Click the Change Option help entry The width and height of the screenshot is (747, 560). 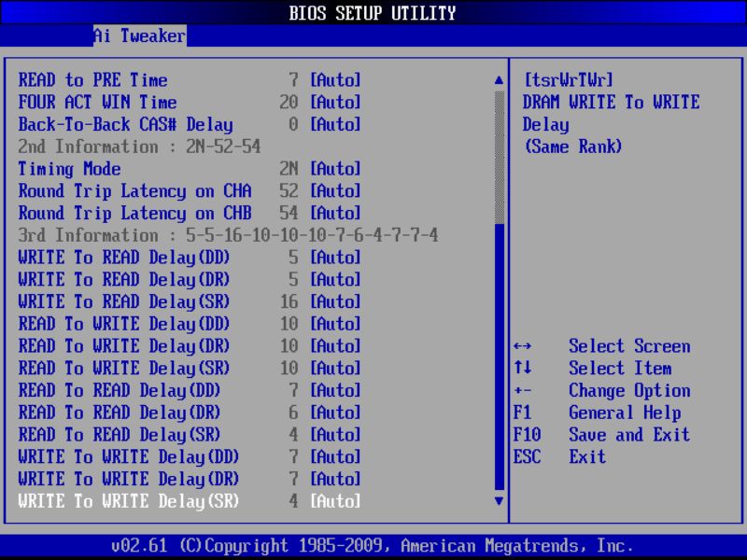[629, 390]
